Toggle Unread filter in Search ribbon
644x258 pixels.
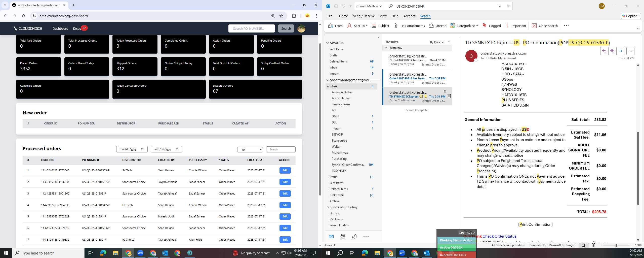pos(438,26)
